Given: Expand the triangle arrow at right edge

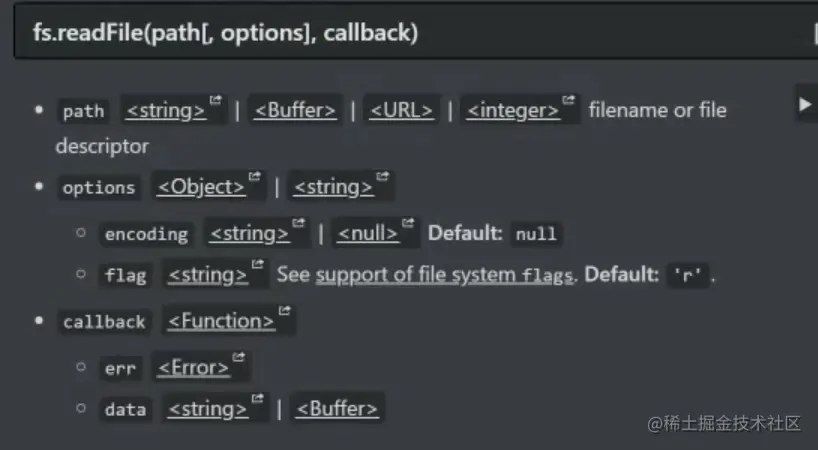Looking at the screenshot, I should [x=805, y=104].
